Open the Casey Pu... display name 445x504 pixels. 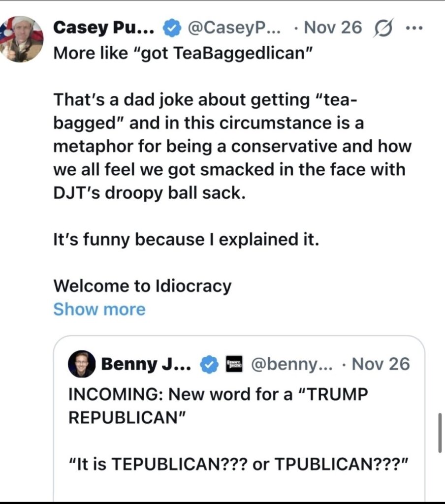(104, 28)
